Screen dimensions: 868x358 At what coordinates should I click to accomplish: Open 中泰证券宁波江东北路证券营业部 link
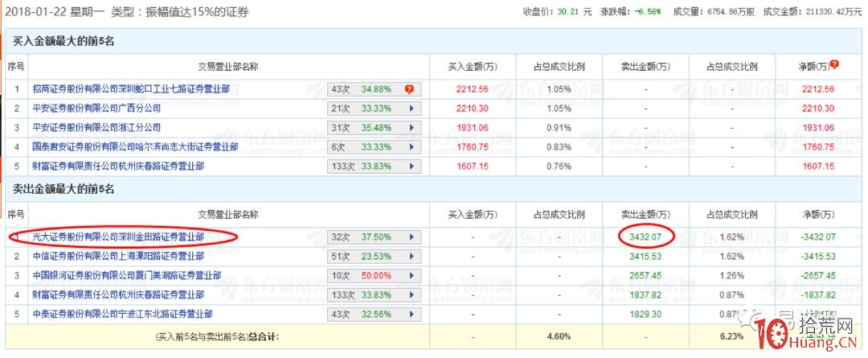tap(123, 315)
